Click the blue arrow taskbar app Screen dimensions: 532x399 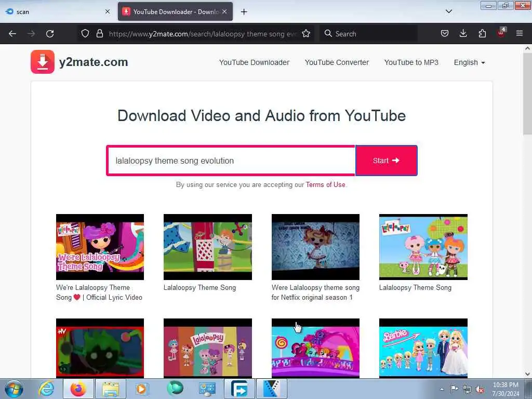[x=239, y=389]
